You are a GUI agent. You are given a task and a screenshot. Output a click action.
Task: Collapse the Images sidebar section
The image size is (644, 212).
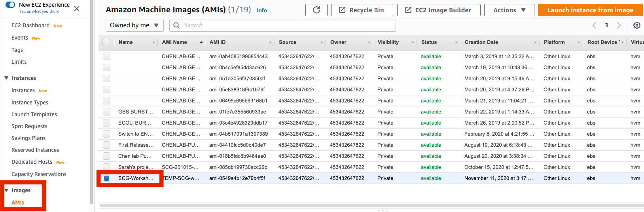point(6,190)
